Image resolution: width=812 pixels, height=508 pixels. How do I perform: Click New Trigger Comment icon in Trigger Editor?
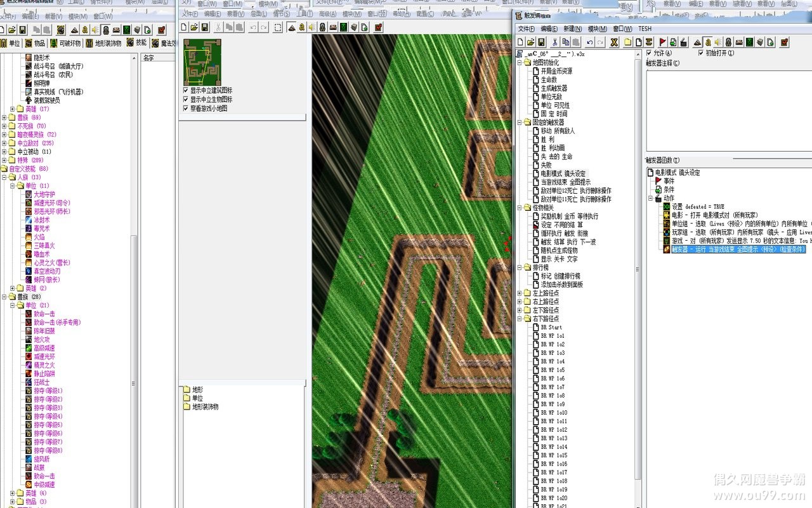[648, 43]
